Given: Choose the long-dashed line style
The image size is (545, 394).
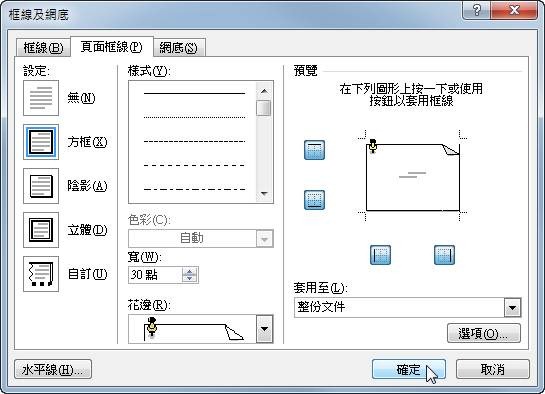Looking at the screenshot, I should (x=194, y=165).
